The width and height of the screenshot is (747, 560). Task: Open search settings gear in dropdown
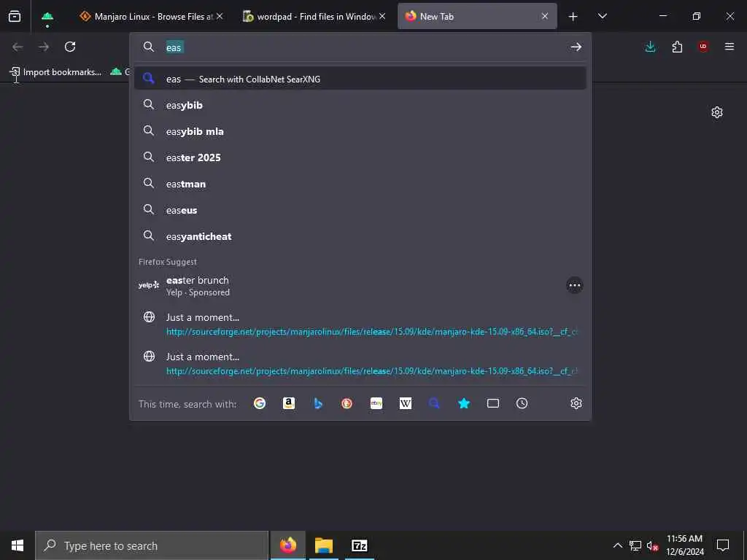click(576, 403)
